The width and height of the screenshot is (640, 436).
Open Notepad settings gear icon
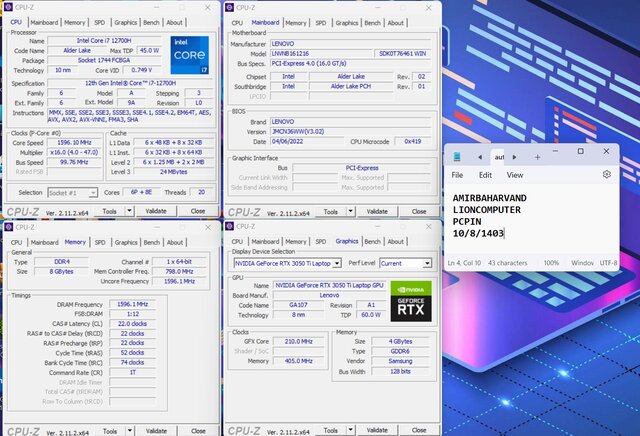coord(606,174)
